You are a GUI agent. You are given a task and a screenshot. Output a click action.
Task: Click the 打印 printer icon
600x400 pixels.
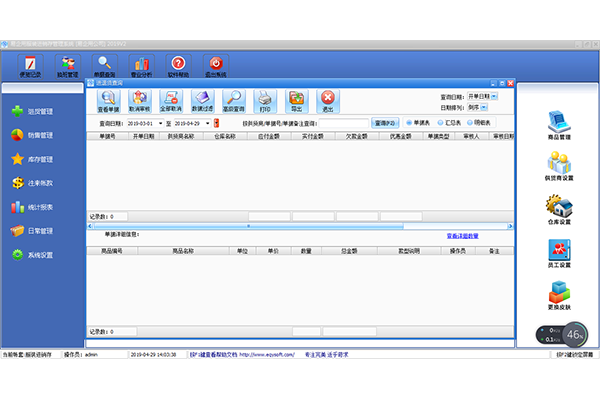263,100
